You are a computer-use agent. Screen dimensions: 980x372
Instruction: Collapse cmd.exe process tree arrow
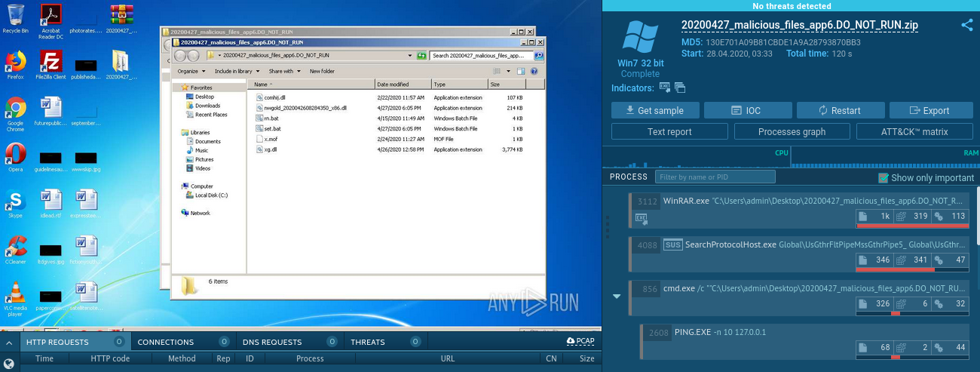coord(617,297)
